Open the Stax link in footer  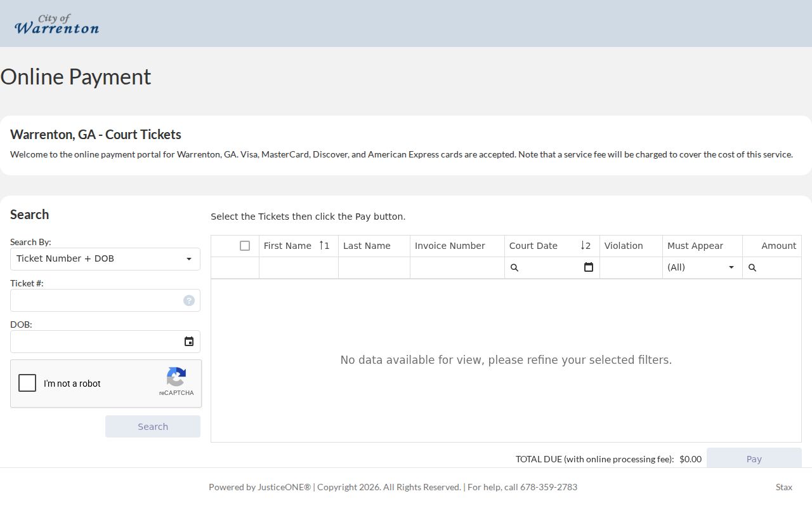coord(784,487)
